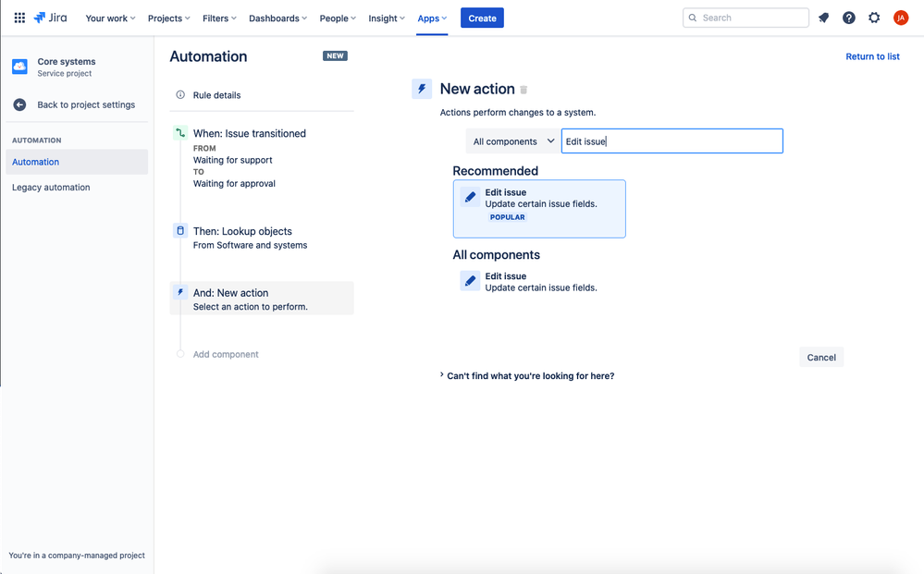This screenshot has width=924, height=574.
Task: Select the When: Issue transitioned step
Action: [262, 158]
